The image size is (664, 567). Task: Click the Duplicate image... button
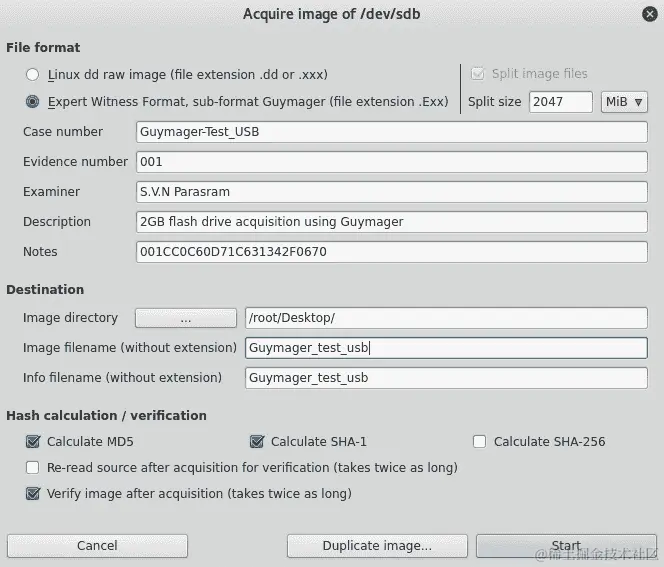[377, 546]
